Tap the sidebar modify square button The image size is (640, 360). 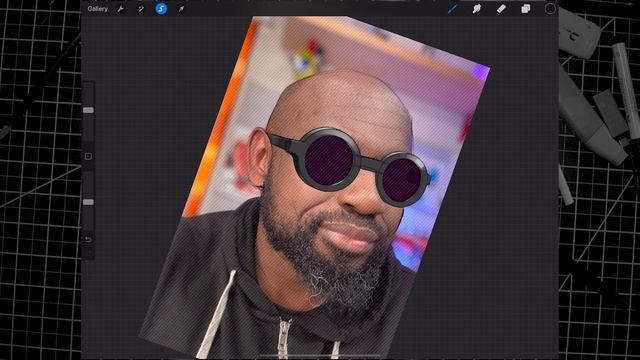coord(88,156)
